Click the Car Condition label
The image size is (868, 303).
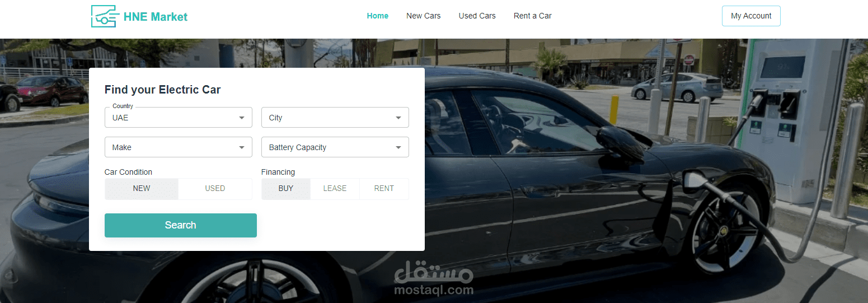[128, 172]
